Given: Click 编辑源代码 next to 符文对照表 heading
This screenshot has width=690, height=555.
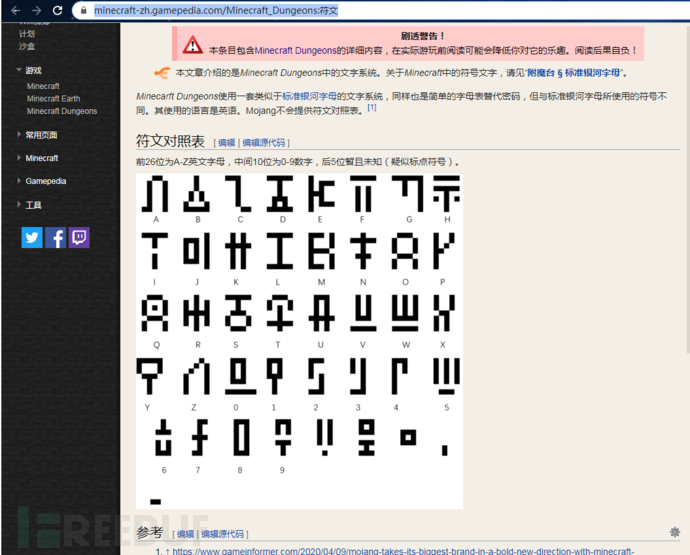Looking at the screenshot, I should tap(264, 143).
